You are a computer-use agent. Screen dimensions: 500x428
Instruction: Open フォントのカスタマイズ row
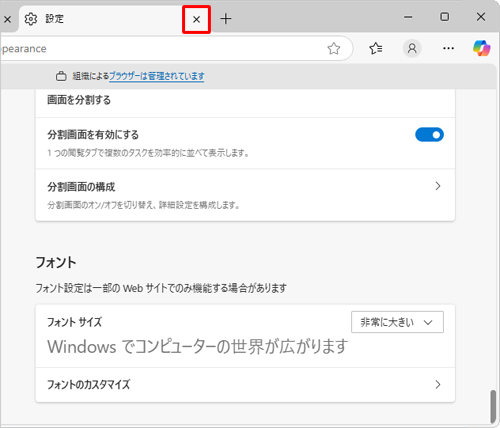245,385
